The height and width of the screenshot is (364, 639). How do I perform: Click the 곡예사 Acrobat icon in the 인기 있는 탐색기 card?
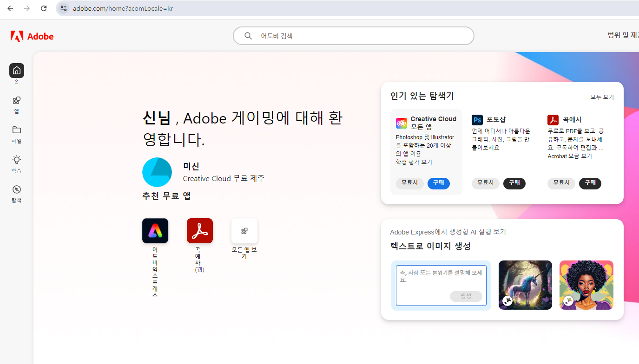(553, 120)
